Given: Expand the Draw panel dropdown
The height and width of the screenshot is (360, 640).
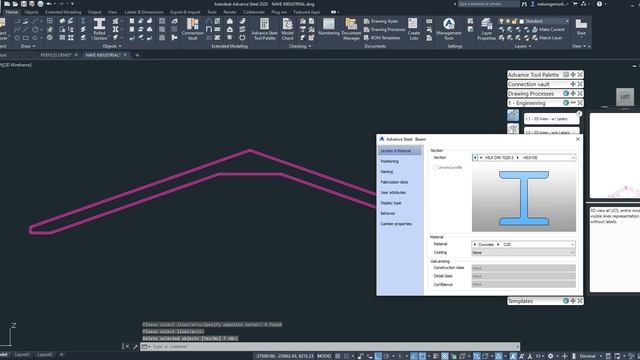Looking at the screenshot, I should tap(28, 47).
